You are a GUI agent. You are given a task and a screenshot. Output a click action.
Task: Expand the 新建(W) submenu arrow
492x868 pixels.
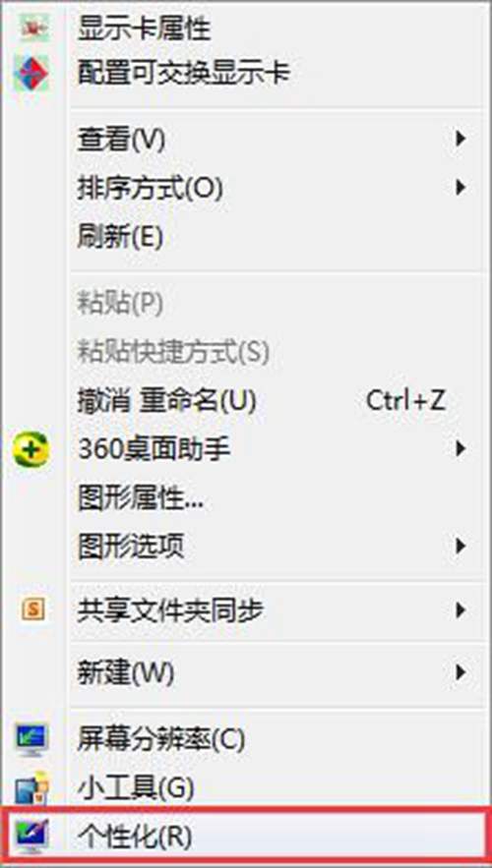[x=460, y=673]
